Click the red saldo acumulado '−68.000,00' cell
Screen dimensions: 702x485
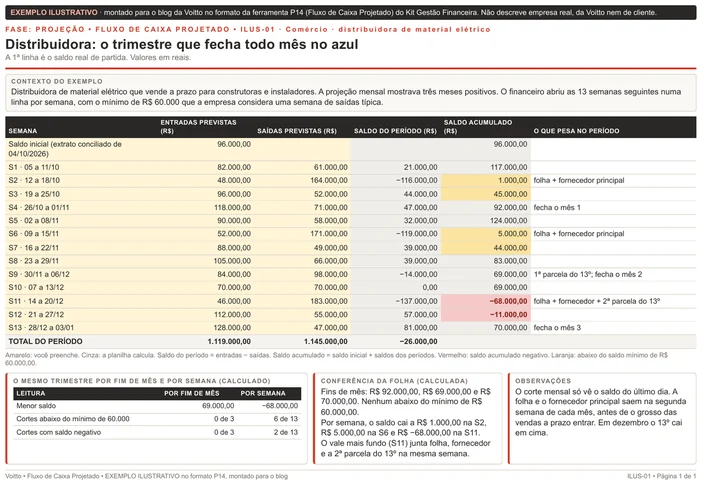point(486,301)
